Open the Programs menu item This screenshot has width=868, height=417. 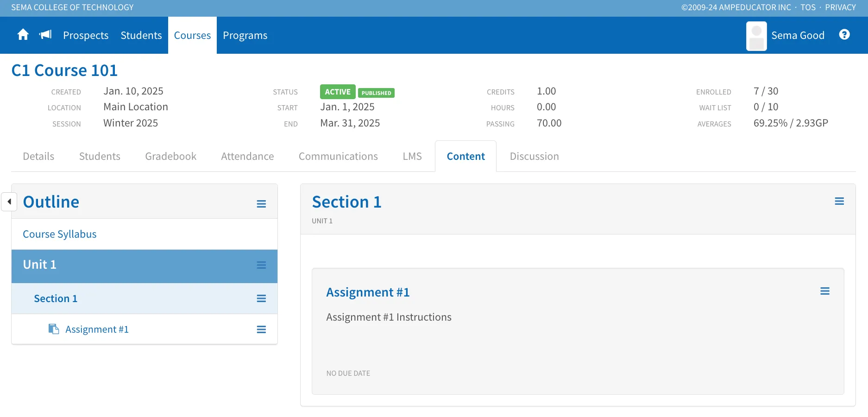tap(245, 35)
